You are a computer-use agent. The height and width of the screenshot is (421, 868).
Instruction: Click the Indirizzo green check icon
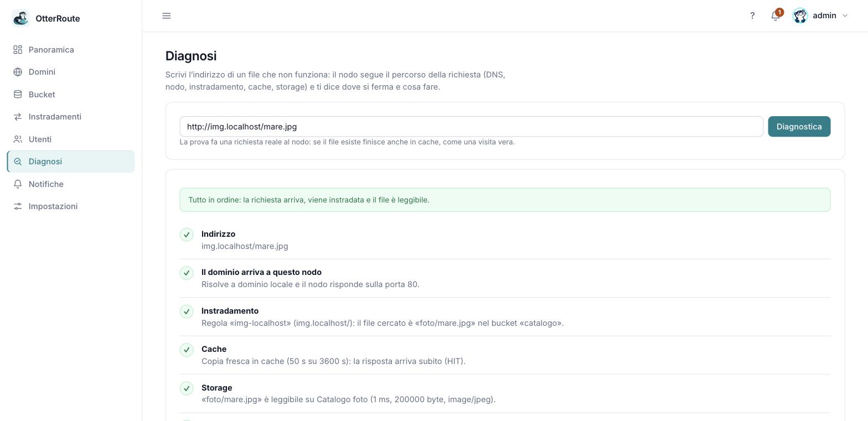point(187,235)
